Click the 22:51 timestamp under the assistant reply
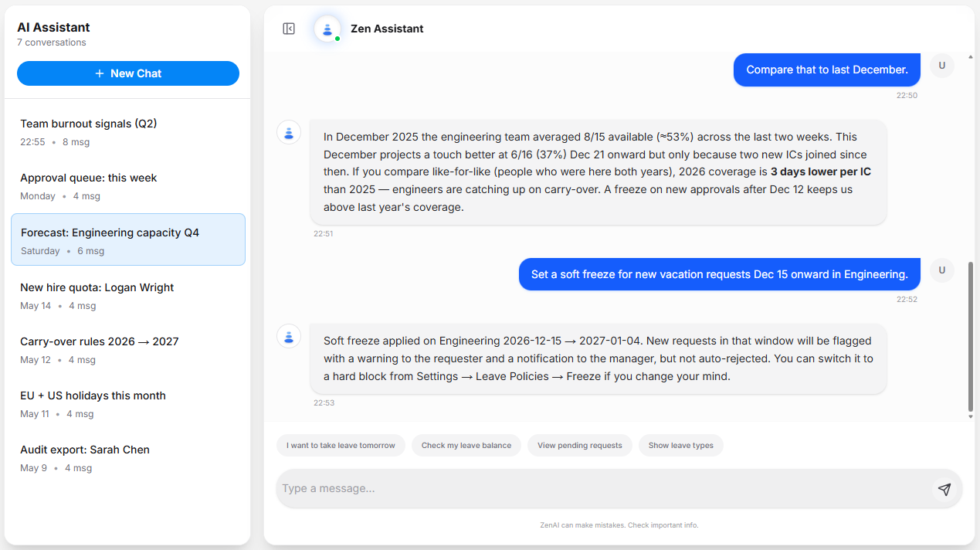The image size is (980, 550). click(x=324, y=233)
